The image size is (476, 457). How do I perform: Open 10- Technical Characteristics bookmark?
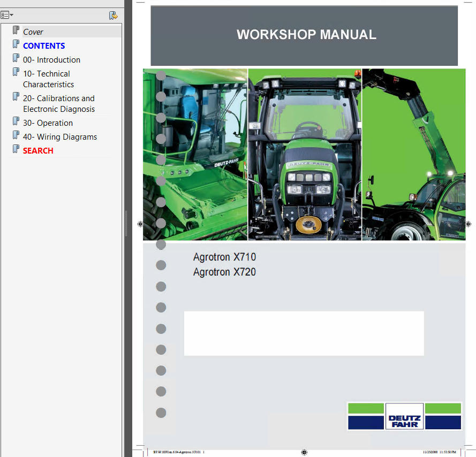click(49, 79)
